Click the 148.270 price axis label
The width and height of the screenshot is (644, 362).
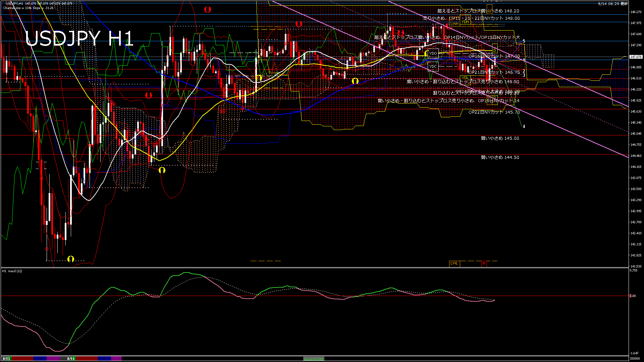(636, 12)
